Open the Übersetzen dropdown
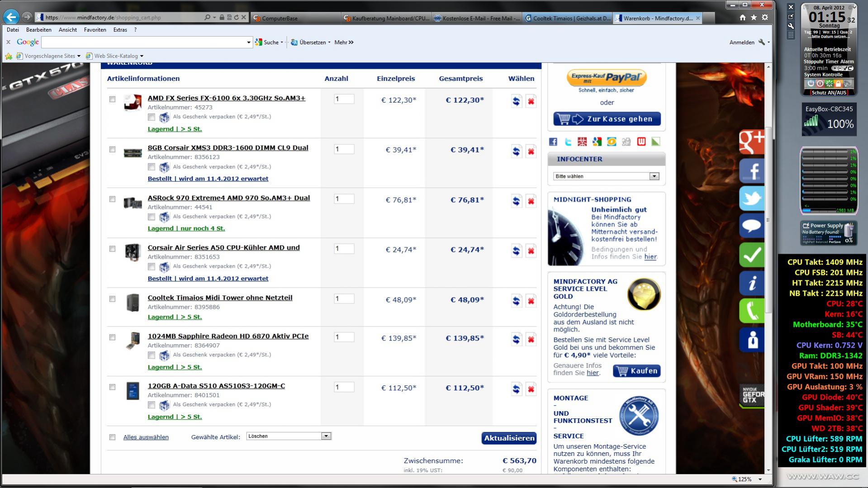 pos(329,43)
